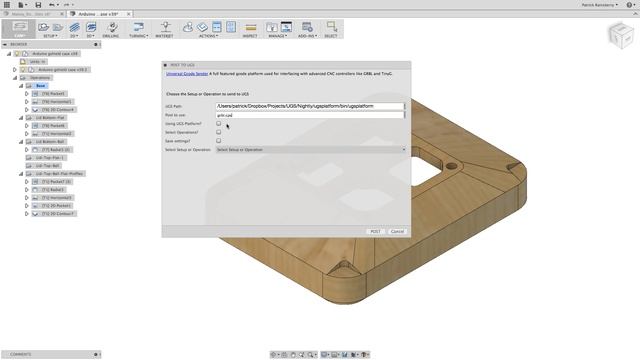This screenshot has height=360, width=640.
Task: Click the Post to use input field
Action: click(310, 115)
